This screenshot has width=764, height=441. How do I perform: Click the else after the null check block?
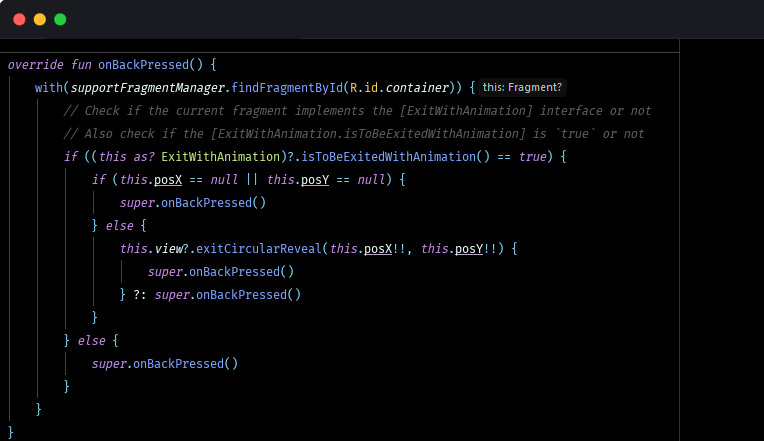[x=119, y=226]
